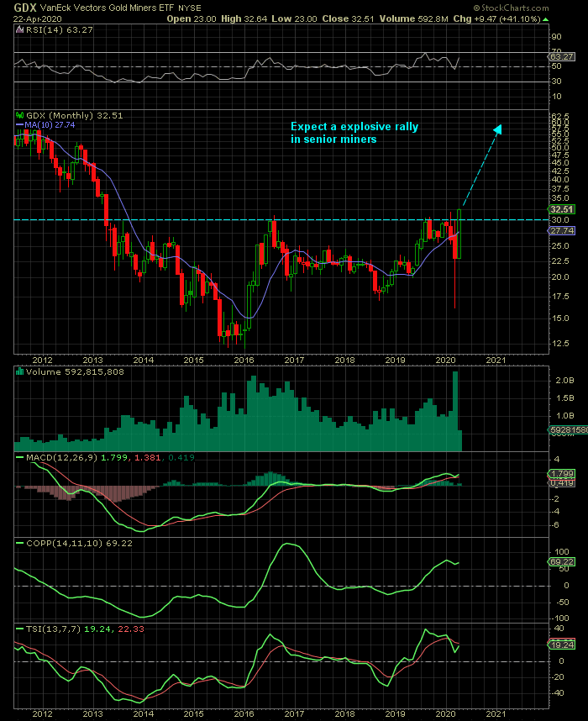588x721 pixels.
Task: Click the 100 level on COPP axis
Action: 562,552
